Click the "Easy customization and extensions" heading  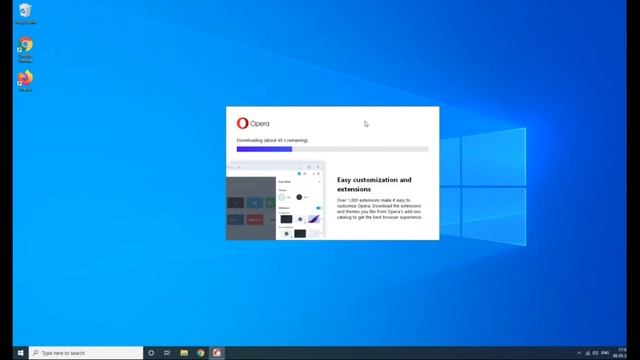(374, 184)
